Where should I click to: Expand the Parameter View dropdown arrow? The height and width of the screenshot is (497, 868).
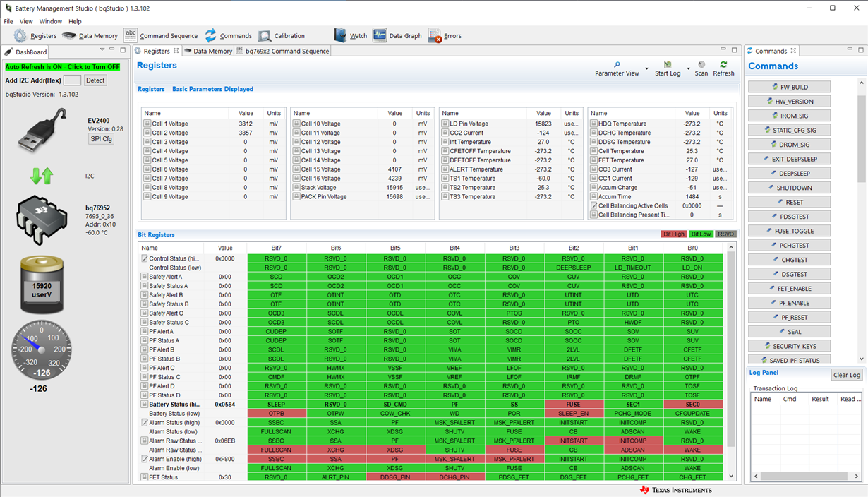tap(646, 69)
